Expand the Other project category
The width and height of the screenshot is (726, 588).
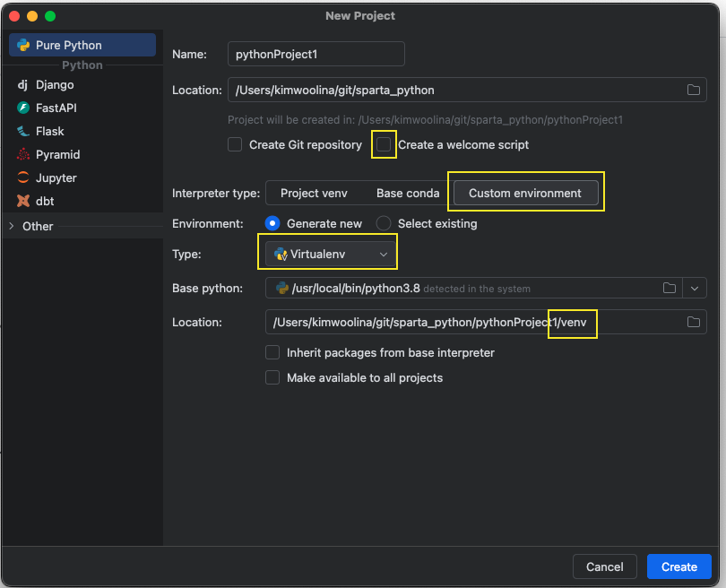[x=12, y=226]
